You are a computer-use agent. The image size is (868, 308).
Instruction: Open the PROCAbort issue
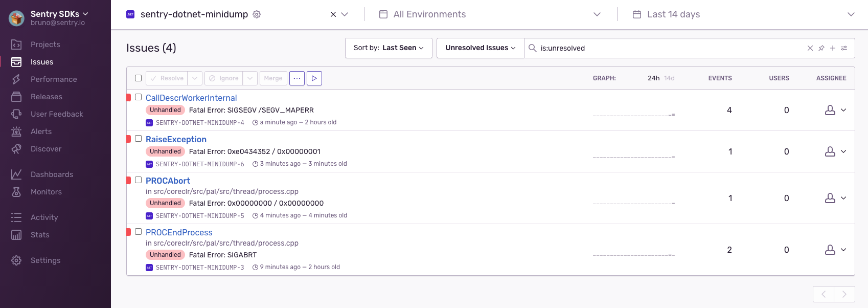[x=168, y=181]
